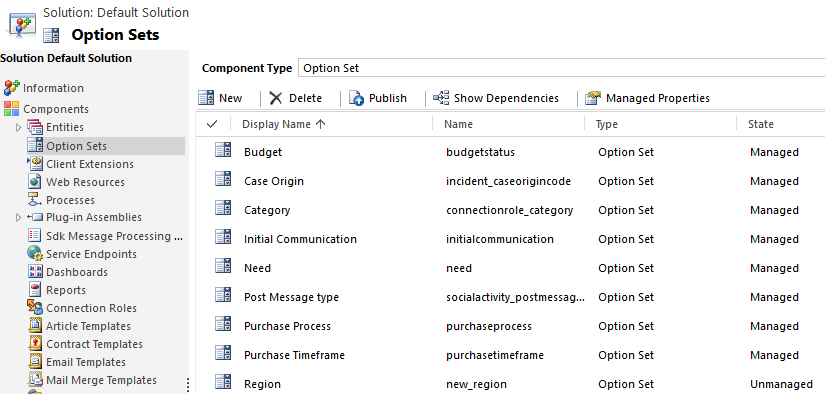Screen dimensions: 825x394
Task: Select Purchase Process row
Action: click(510, 326)
